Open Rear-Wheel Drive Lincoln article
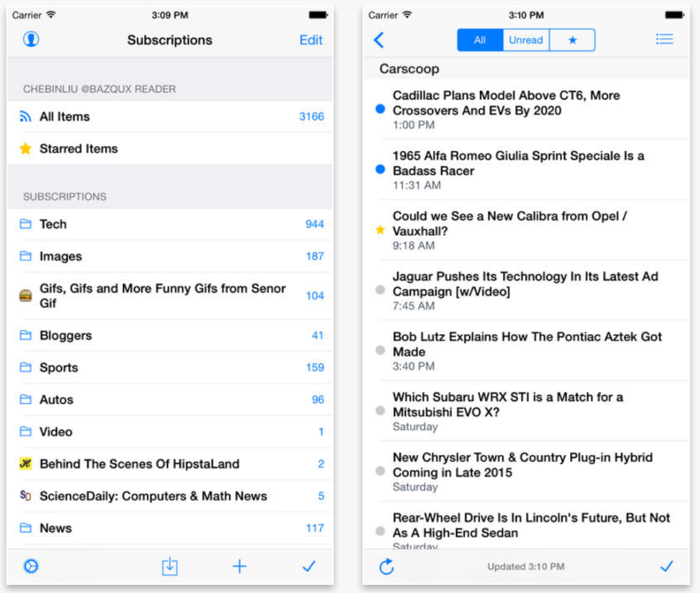This screenshot has height=593, width=700. point(526,525)
